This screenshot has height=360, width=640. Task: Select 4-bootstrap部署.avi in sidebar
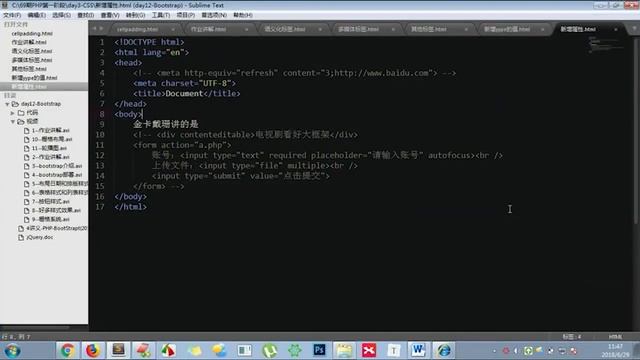pyautogui.click(x=57, y=175)
